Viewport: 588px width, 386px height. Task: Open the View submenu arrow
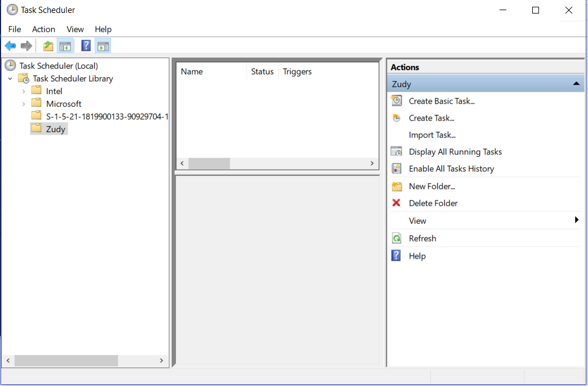[x=576, y=220]
